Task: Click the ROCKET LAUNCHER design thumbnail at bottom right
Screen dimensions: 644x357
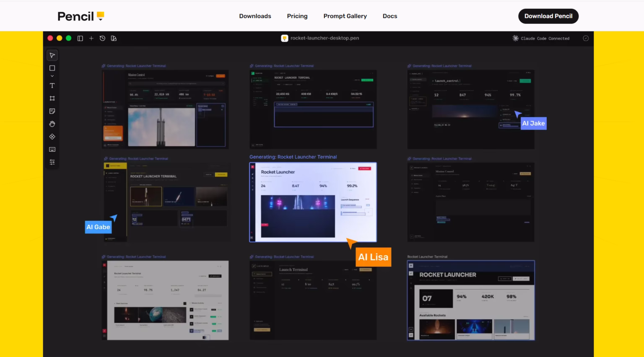Action: (471, 300)
